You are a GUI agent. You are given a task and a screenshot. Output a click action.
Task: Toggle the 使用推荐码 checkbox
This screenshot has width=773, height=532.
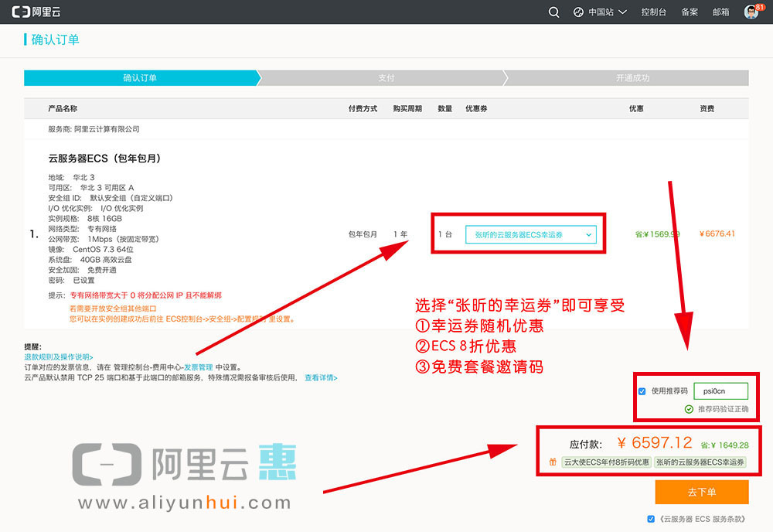coord(642,391)
